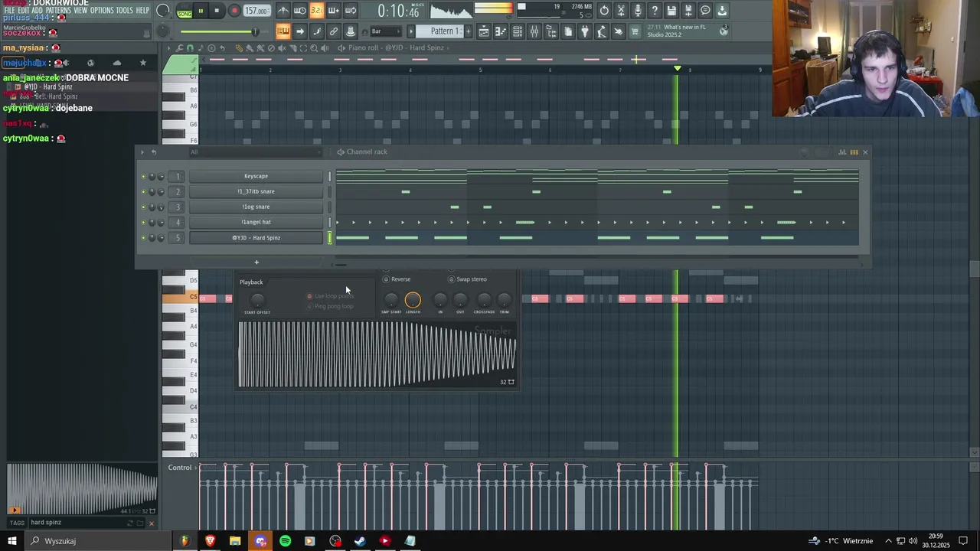
Task: Click mixer track number 5 for Hard Spinz
Action: (178, 237)
